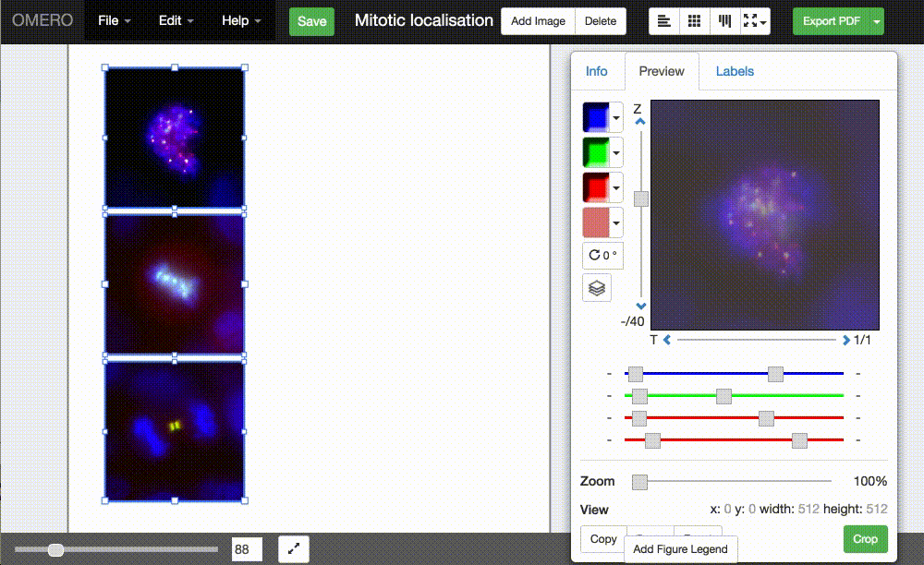Open fourth channel color dropdown arrow

[615, 223]
